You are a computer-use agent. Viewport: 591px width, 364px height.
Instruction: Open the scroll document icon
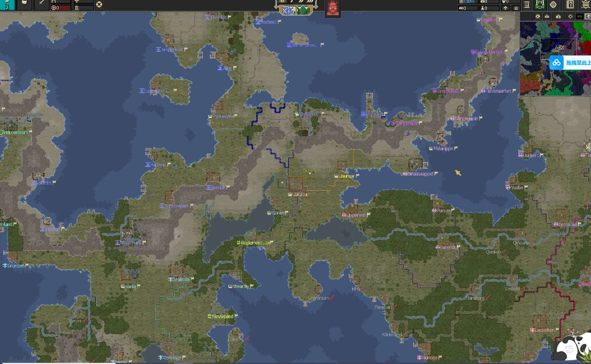(527, 5)
